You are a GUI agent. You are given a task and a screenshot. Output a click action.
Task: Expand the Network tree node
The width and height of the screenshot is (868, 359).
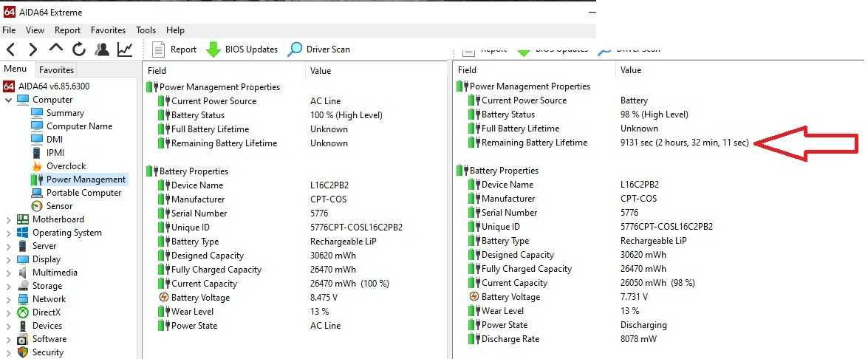coord(8,299)
